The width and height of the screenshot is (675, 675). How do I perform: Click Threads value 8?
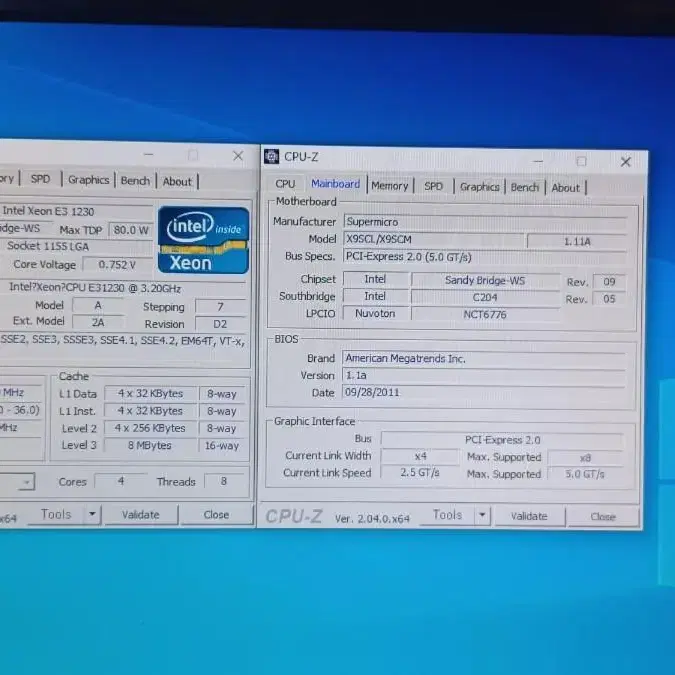coord(224,481)
